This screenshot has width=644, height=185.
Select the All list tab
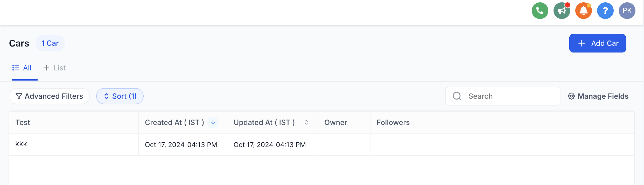tap(22, 68)
